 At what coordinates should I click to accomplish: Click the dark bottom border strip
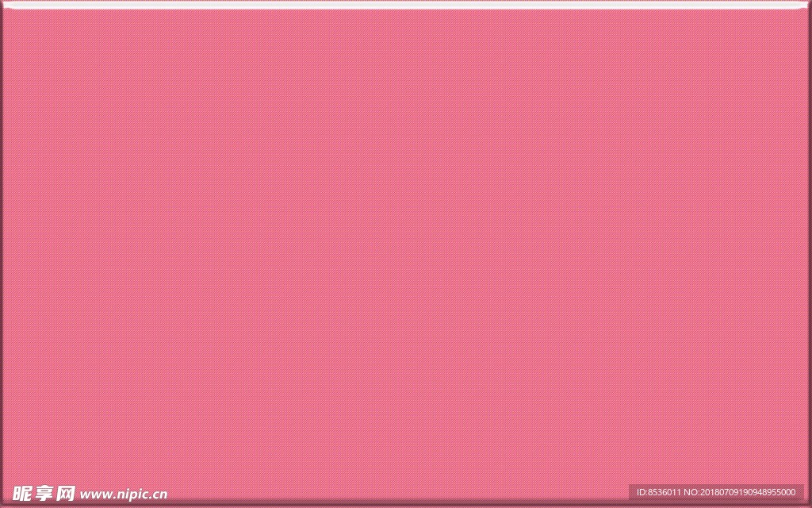click(x=406, y=504)
